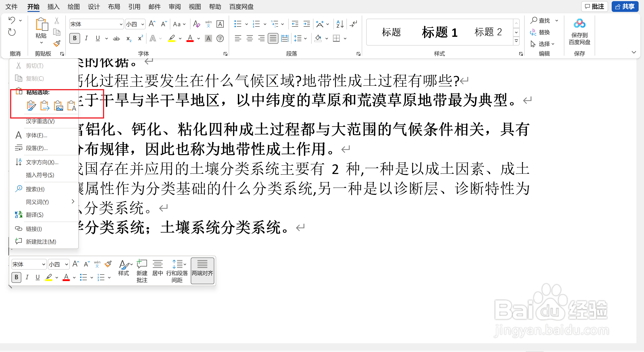644x352 pixels.
Task: Click the Redo icon in ribbon
Action: pyautogui.click(x=12, y=32)
